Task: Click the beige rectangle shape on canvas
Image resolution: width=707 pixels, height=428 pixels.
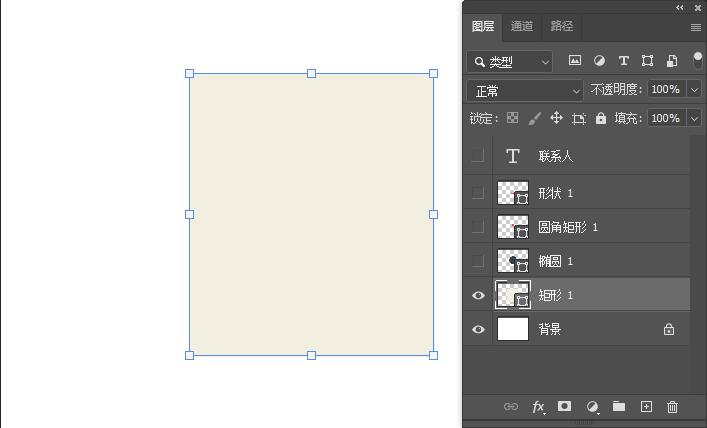Action: pos(311,214)
